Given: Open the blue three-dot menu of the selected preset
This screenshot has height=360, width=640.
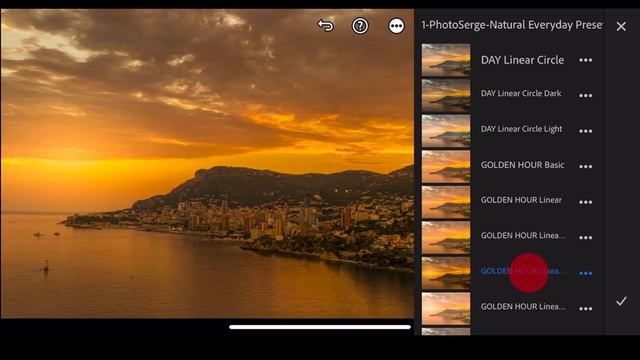Looking at the screenshot, I should click(585, 273).
